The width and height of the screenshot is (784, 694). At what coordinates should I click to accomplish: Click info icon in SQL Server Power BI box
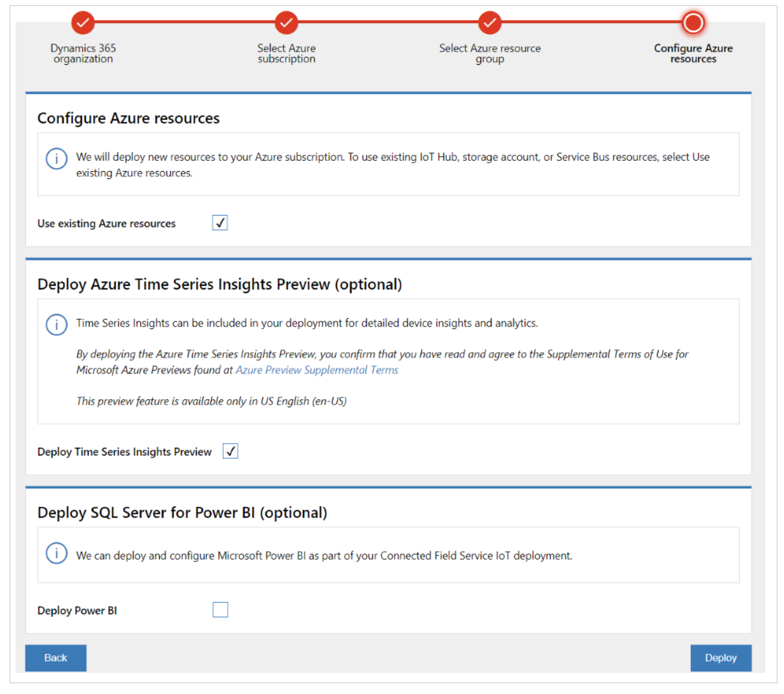point(56,553)
